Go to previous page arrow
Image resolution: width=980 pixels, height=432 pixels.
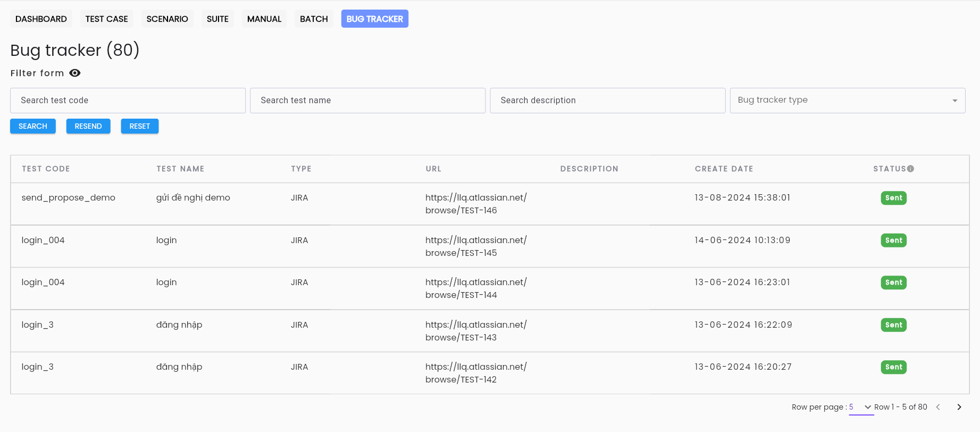pos(938,407)
